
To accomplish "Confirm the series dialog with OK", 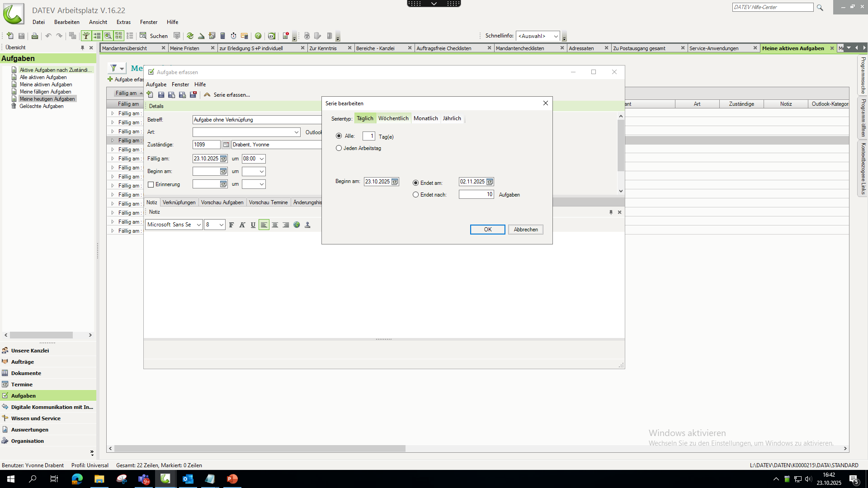I will click(487, 230).
